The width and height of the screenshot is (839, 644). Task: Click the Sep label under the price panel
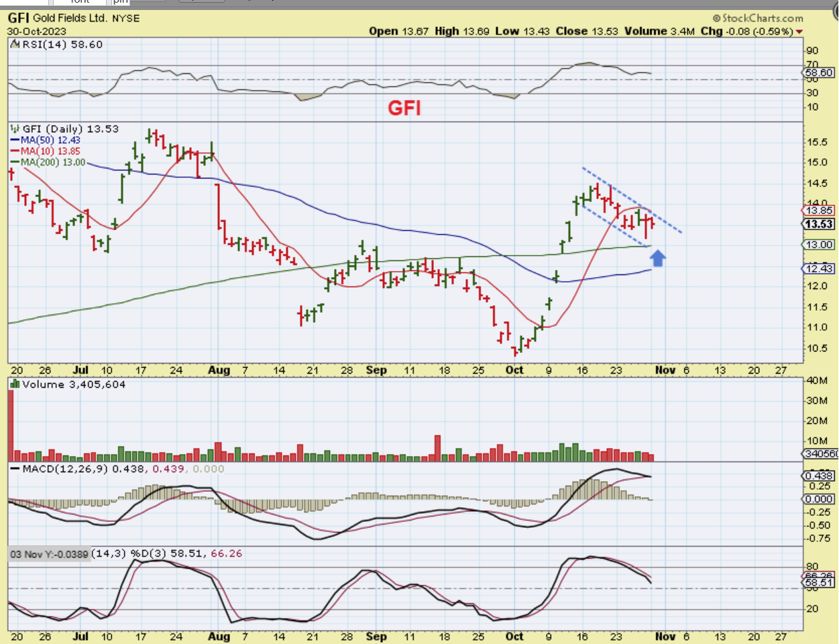click(x=376, y=370)
